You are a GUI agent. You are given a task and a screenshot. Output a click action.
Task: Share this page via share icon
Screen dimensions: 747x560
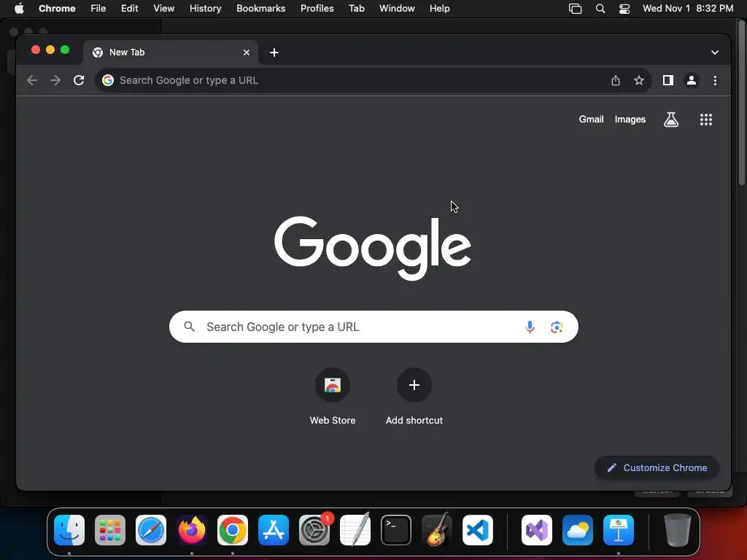616,80
